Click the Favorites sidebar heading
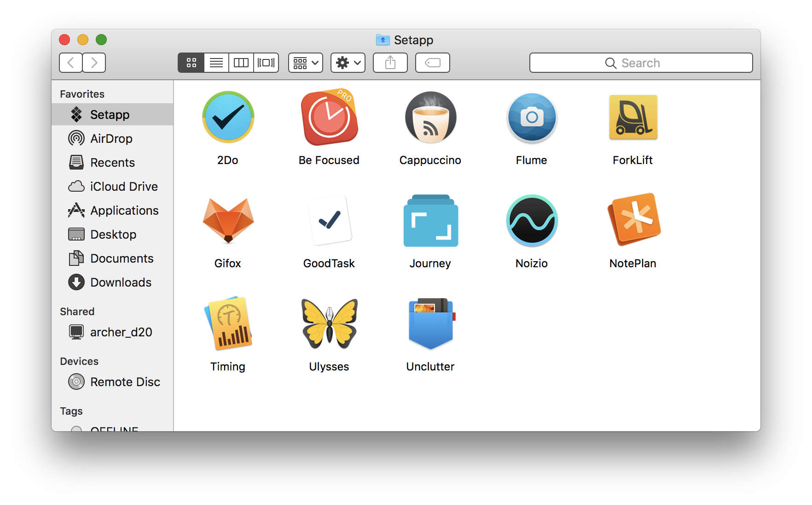The width and height of the screenshot is (812, 505). (82, 94)
